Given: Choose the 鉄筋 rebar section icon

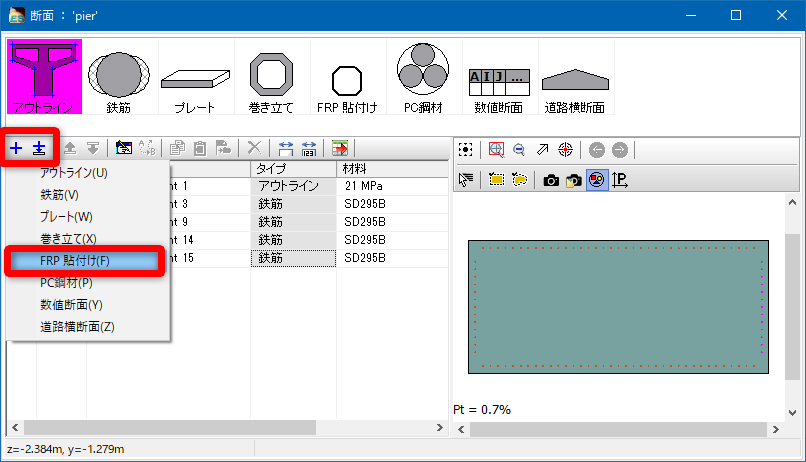Looking at the screenshot, I should point(119,77).
